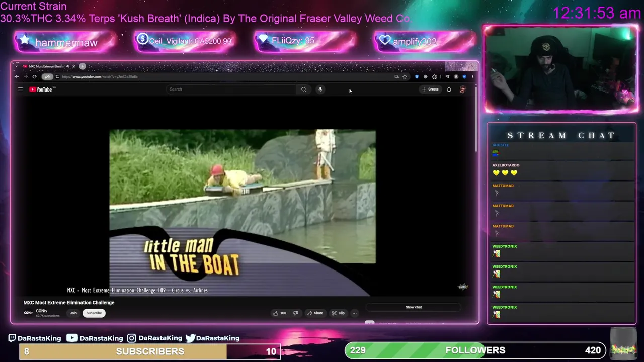
Task: Click the YouTube DaRastaKing social label
Action: coord(95,338)
